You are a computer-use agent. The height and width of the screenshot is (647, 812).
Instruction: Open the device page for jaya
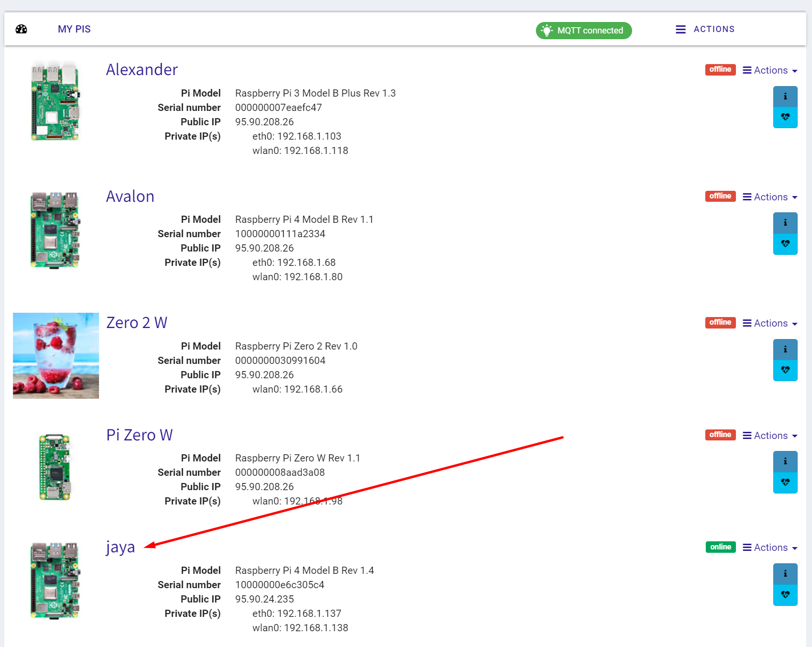pos(120,547)
